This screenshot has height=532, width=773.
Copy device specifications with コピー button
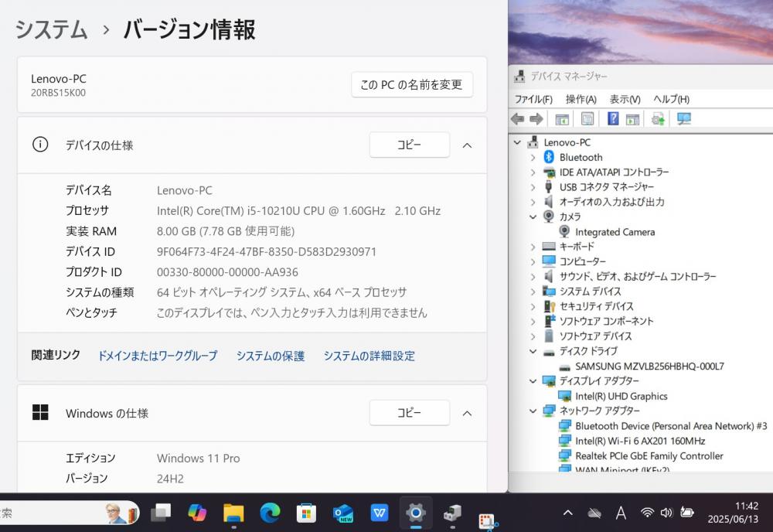409,145
